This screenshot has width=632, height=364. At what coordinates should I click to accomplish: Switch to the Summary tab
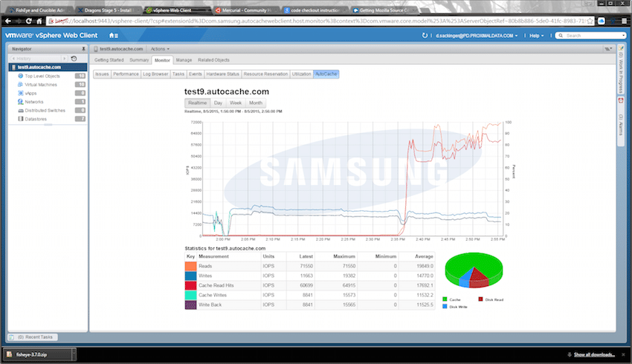tap(139, 60)
